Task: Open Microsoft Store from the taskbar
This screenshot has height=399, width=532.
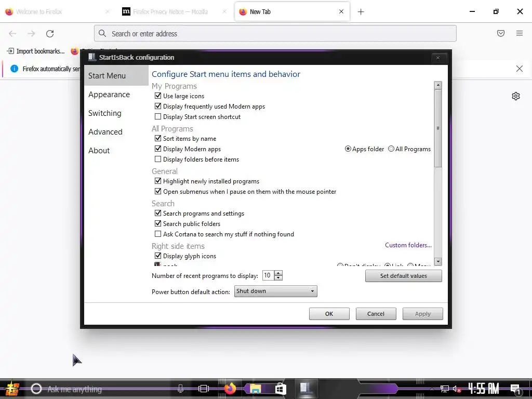Action: [x=281, y=389]
